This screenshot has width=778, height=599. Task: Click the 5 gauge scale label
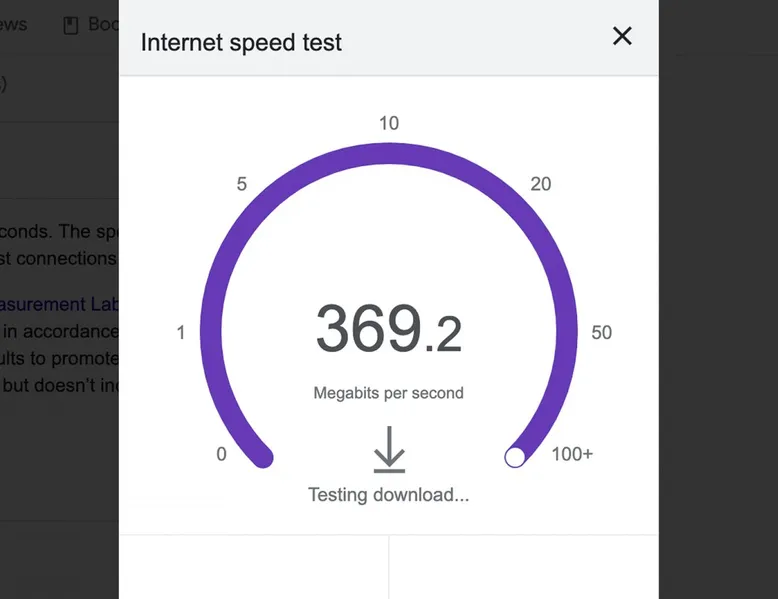pyautogui.click(x=241, y=184)
